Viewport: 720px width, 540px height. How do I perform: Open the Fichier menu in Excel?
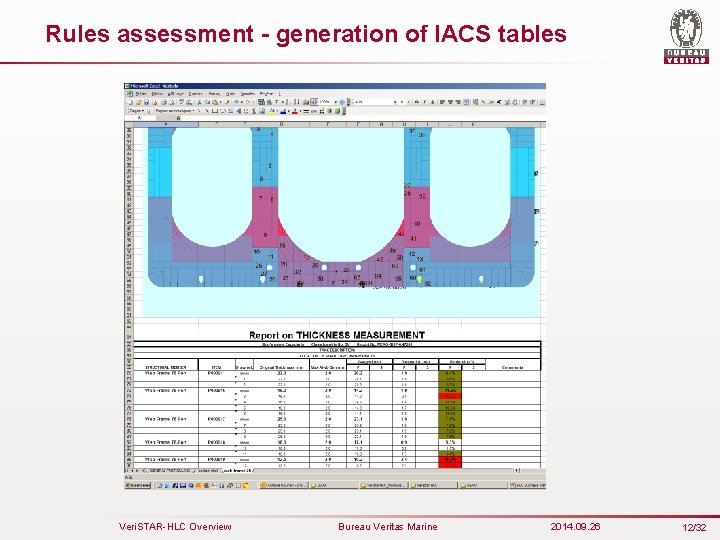(x=141, y=94)
